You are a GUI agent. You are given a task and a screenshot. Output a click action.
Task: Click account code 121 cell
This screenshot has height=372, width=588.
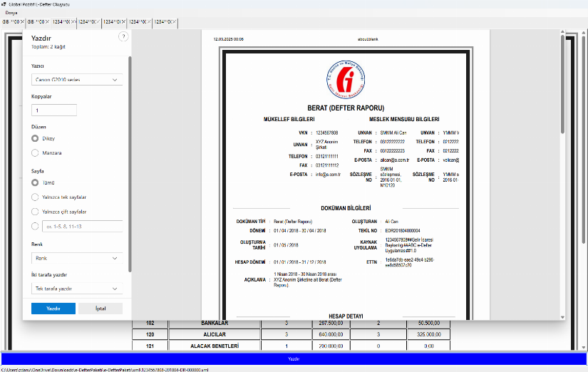[x=150, y=346]
